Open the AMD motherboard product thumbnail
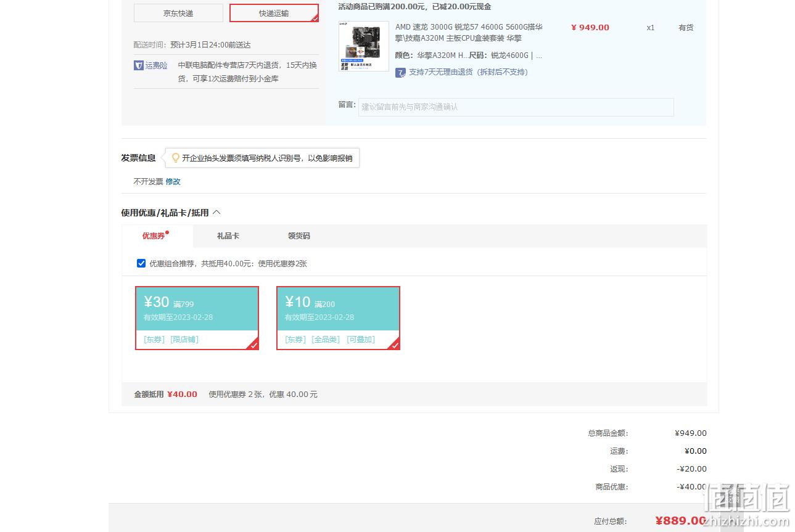This screenshot has height=532, width=795. 364,46
